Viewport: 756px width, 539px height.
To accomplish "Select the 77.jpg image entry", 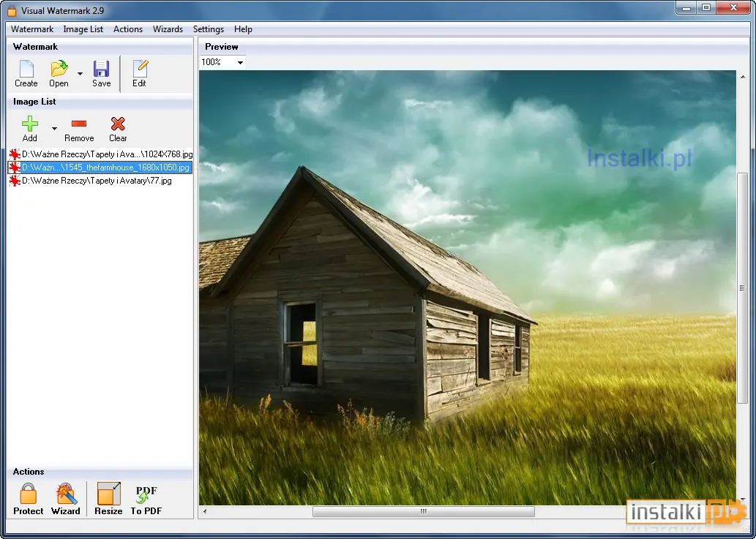I will pos(91,181).
